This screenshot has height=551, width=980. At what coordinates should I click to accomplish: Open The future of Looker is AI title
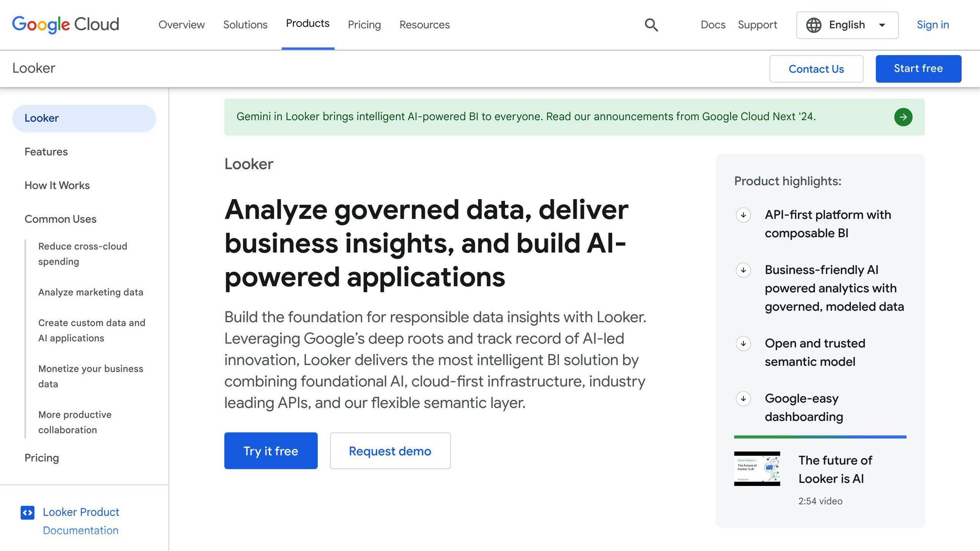tap(835, 470)
